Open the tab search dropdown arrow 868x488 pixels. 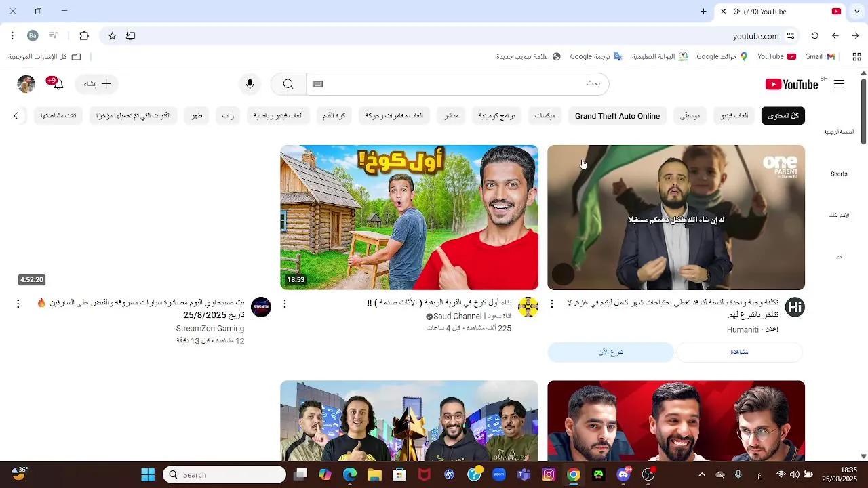point(856,12)
